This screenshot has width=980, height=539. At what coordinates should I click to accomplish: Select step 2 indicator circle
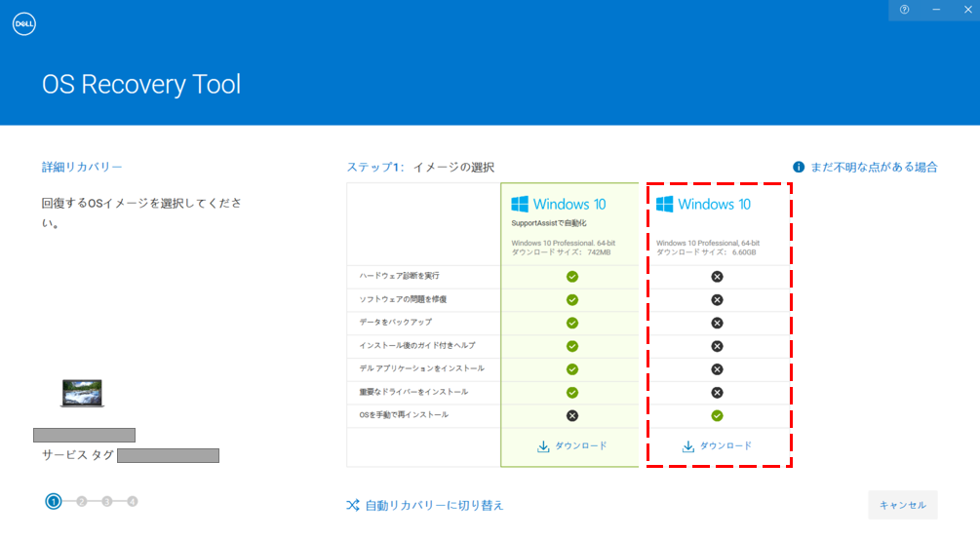[x=82, y=501]
